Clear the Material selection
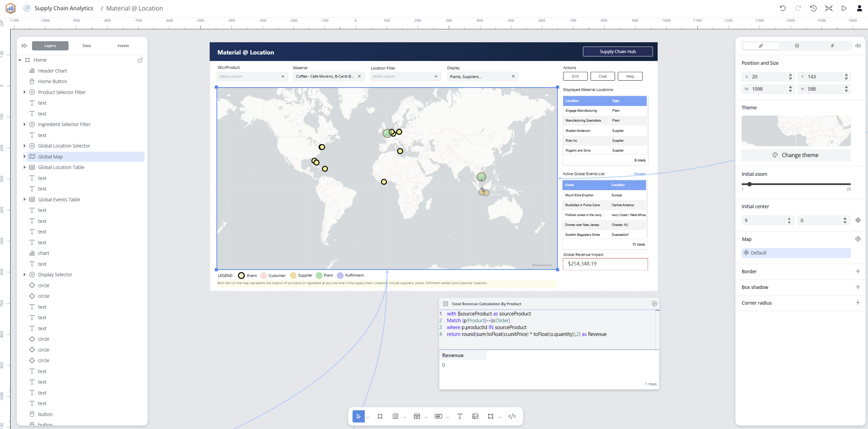868x429 pixels. [359, 76]
